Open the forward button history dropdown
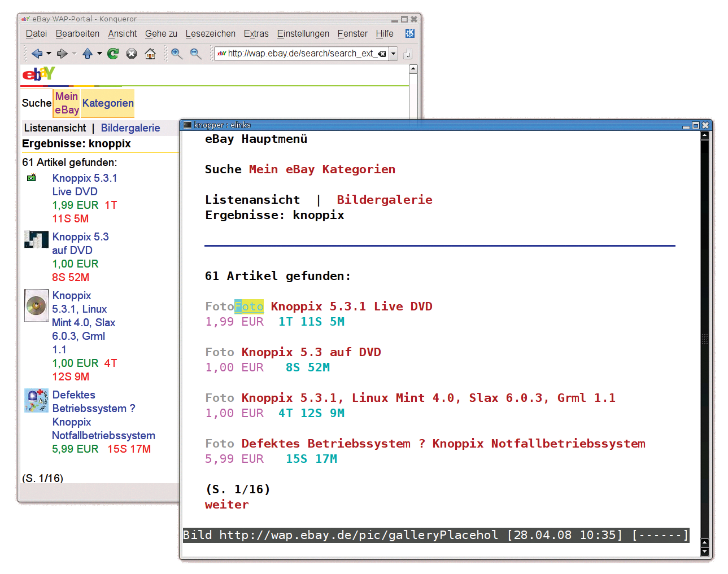Screen dimensions: 728x574 pyautogui.click(x=74, y=54)
